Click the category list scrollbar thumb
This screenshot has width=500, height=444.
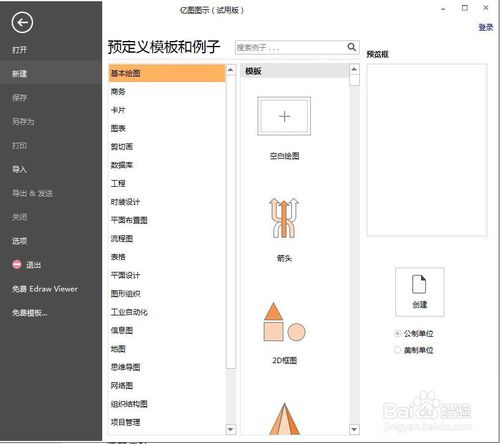point(231,222)
